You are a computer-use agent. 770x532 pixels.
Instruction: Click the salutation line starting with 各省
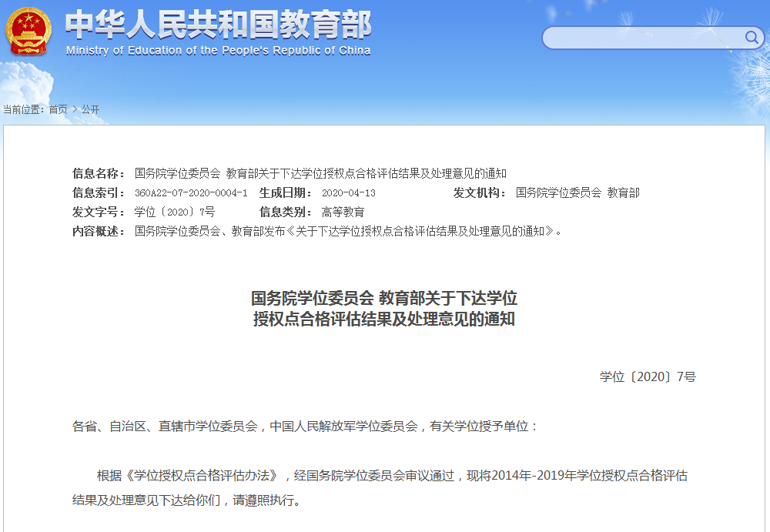click(306, 426)
